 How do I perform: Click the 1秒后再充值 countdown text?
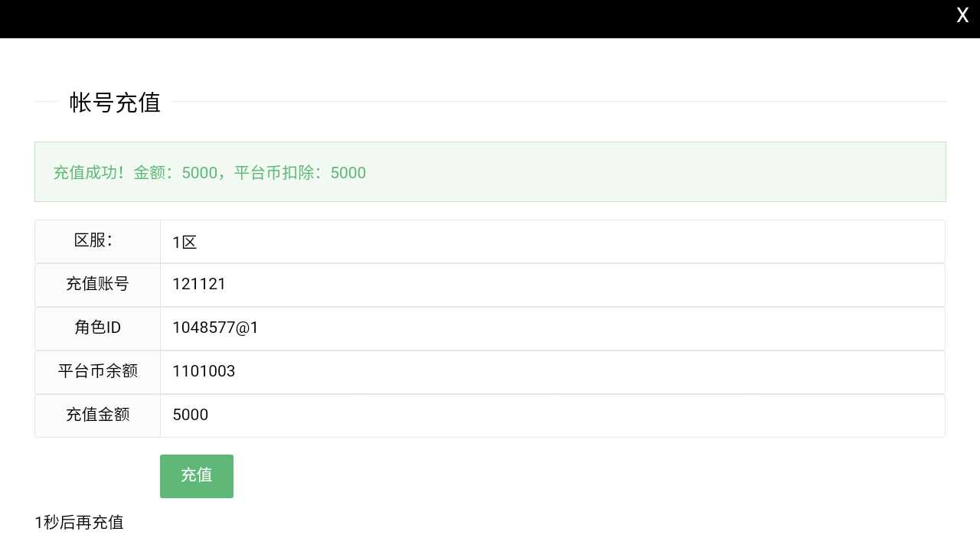click(x=79, y=523)
